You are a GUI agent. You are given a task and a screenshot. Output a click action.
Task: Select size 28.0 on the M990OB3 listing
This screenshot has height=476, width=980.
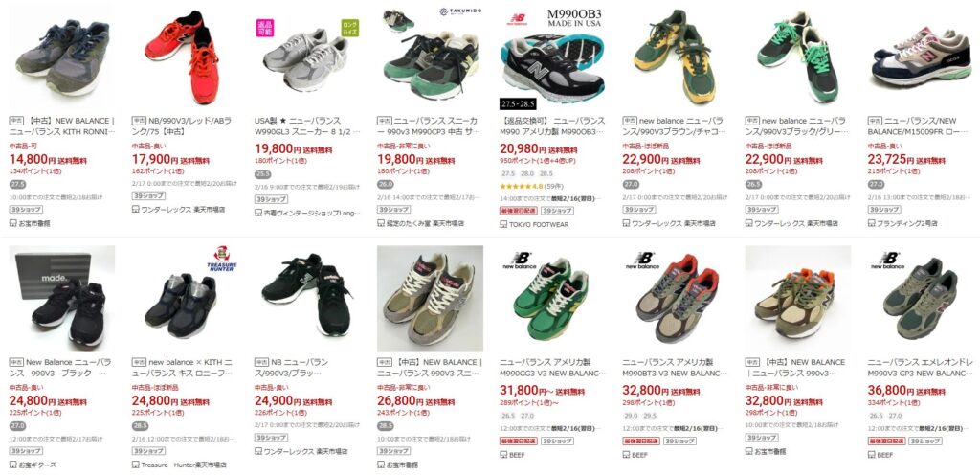tap(527, 173)
